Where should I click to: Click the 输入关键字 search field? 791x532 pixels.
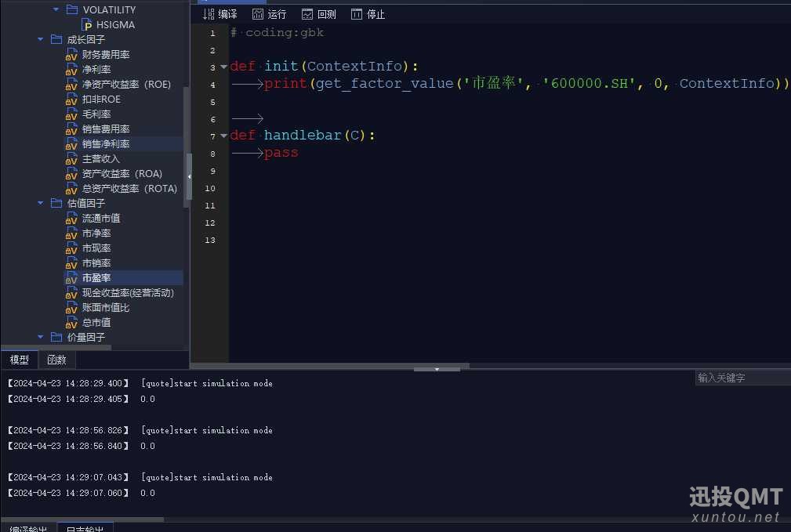742,378
